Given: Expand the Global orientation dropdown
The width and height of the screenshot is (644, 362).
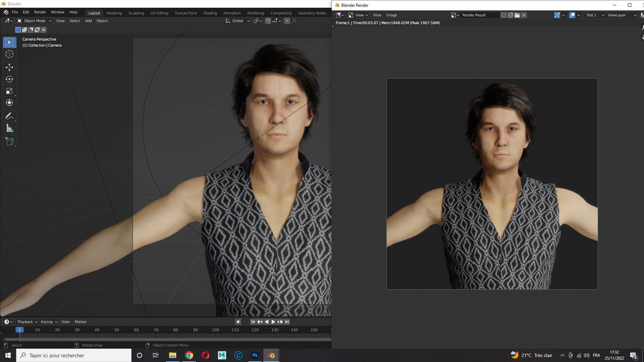Looking at the screenshot, I should point(237,21).
